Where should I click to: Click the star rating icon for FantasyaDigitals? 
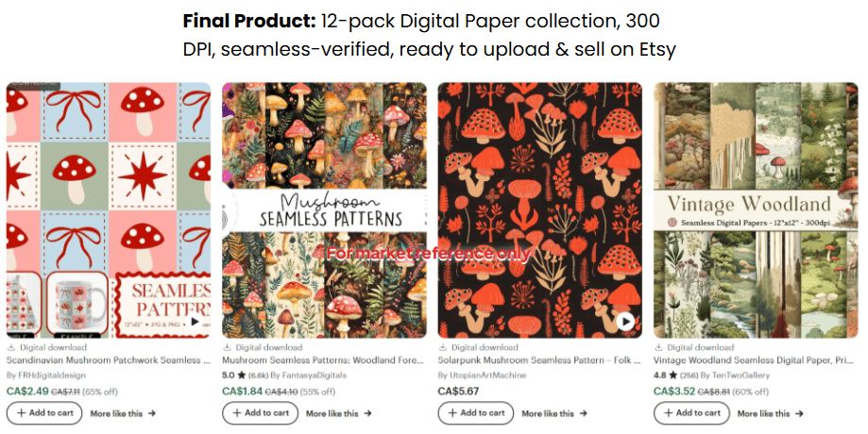pyautogui.click(x=242, y=375)
